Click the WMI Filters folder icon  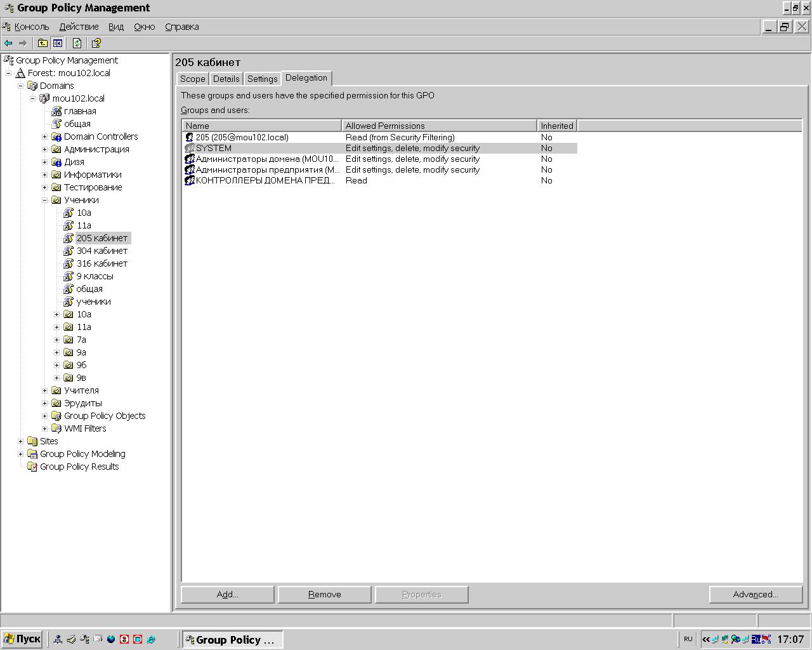(x=56, y=428)
